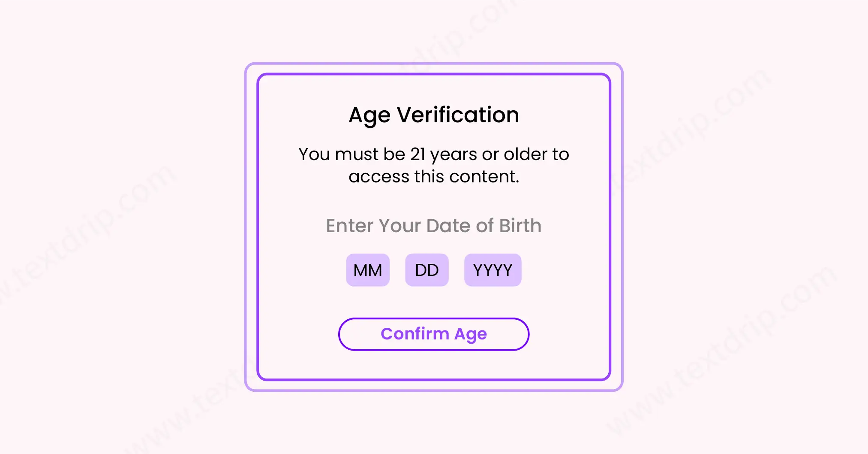Viewport: 868px width, 454px height.
Task: Click the Age Verification heading
Action: [434, 115]
